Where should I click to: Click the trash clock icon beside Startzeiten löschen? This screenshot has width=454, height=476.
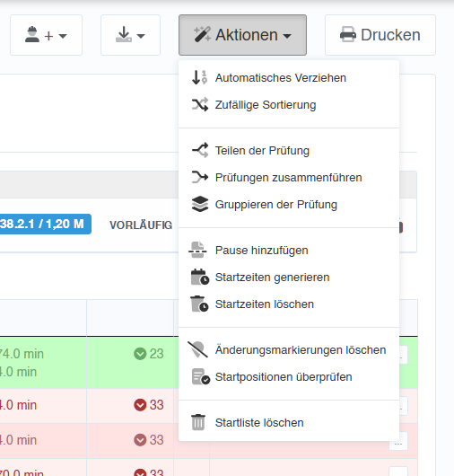199,304
